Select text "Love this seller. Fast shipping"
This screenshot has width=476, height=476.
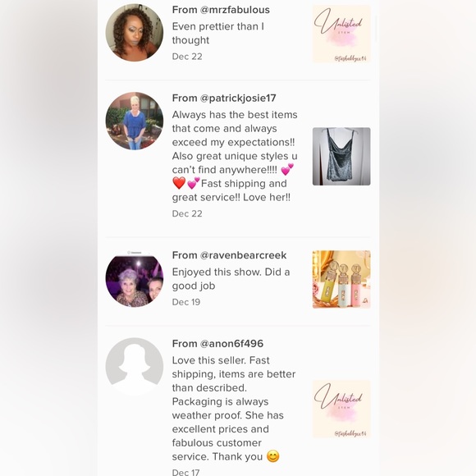(221, 367)
